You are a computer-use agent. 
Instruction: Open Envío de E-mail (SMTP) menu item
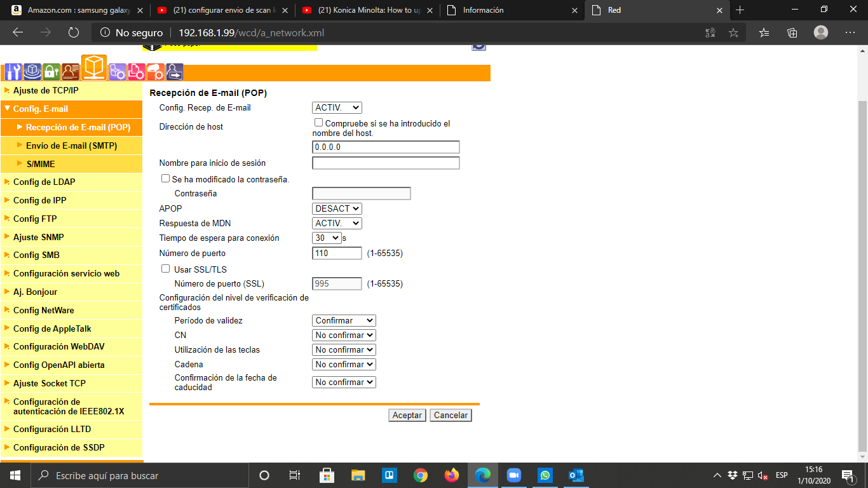pos(71,146)
